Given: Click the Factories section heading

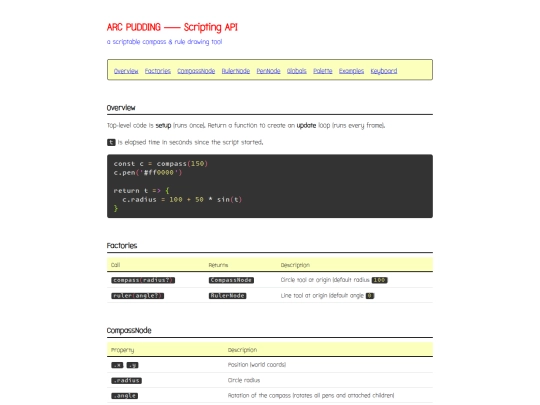Looking at the screenshot, I should 122,246.
